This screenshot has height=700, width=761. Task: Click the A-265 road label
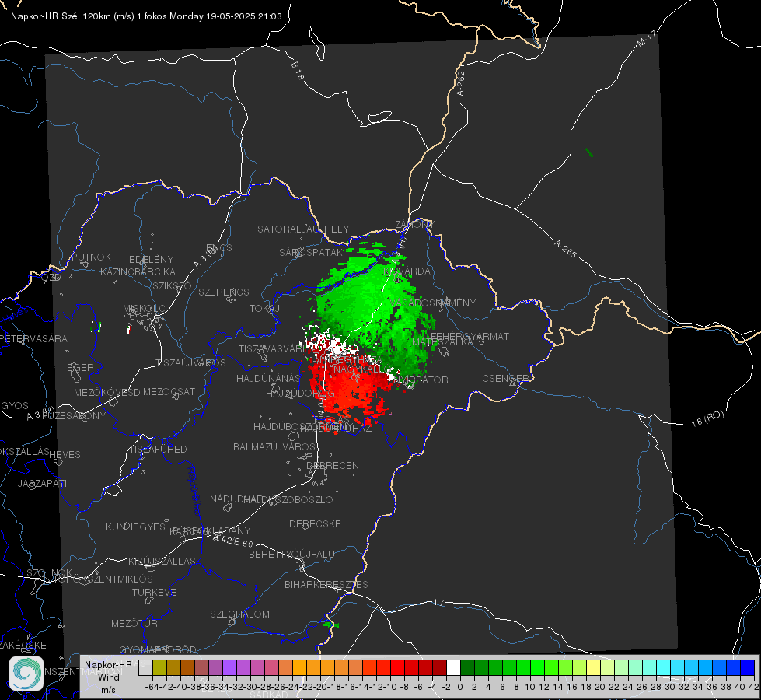[565, 249]
